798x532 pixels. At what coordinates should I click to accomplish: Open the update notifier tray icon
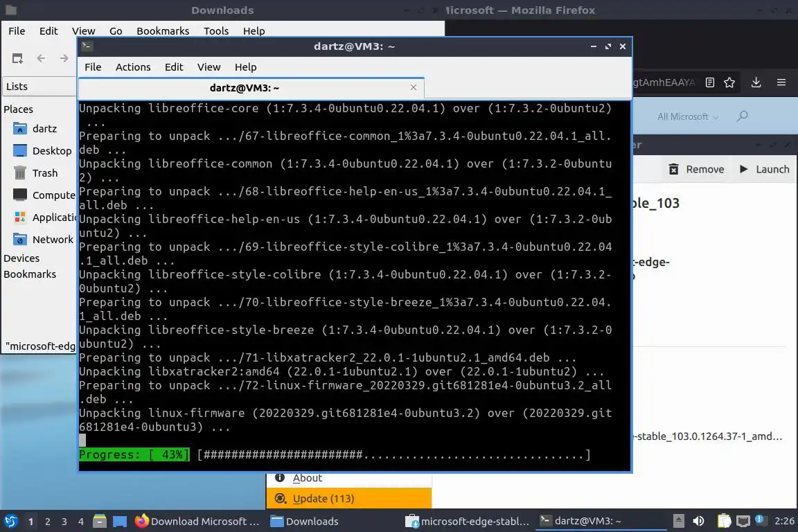point(760,520)
